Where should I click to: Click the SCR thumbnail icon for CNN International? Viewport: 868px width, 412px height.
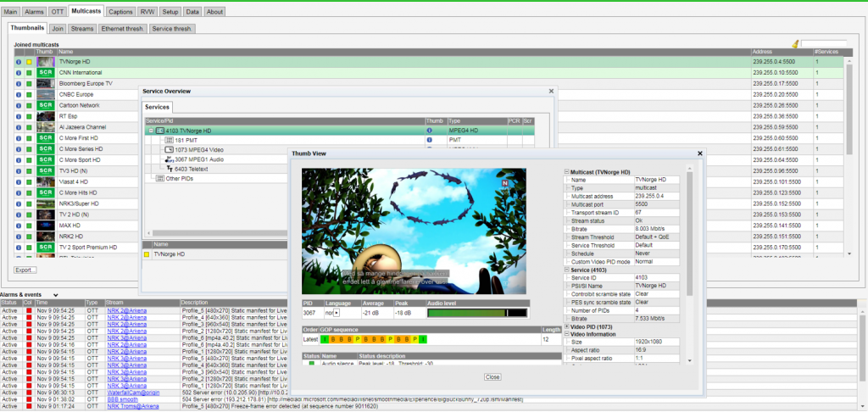45,73
